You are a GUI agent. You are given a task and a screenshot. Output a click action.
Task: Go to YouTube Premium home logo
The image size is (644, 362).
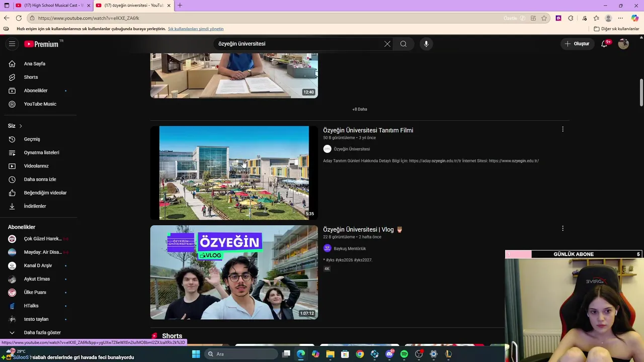pos(42,44)
